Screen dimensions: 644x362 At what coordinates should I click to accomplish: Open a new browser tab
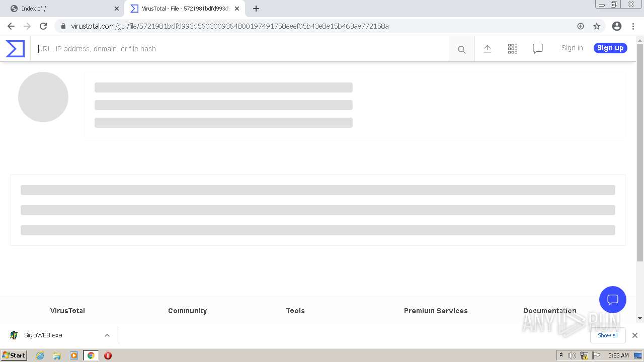(x=256, y=9)
